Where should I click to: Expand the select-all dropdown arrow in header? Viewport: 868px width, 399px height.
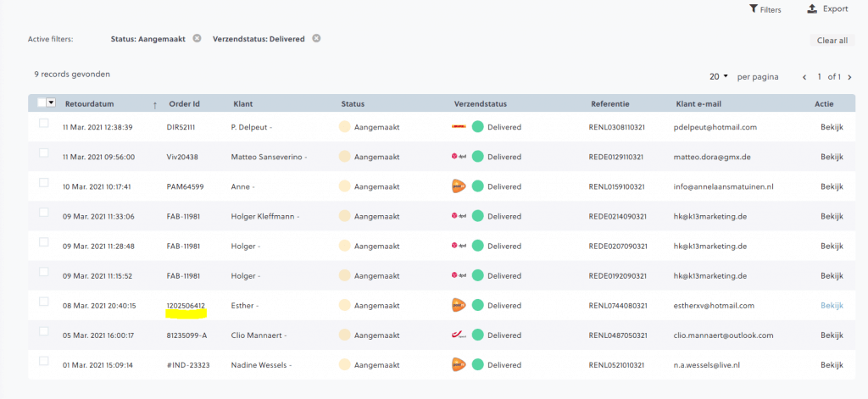[x=51, y=103]
